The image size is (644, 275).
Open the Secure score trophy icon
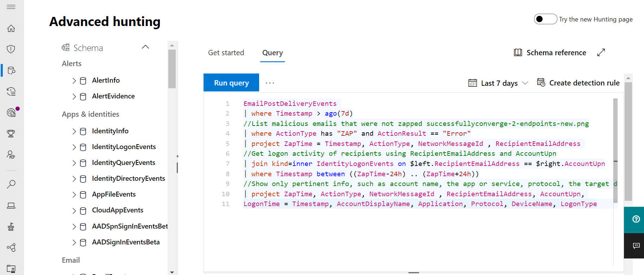point(11,134)
